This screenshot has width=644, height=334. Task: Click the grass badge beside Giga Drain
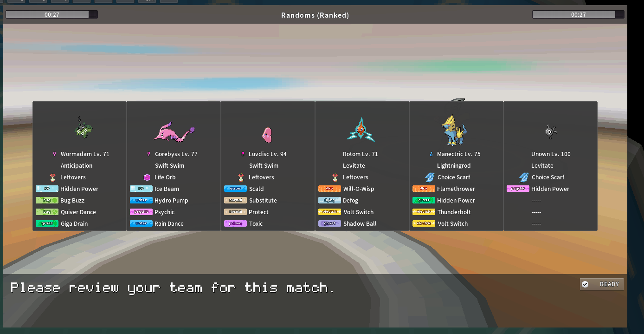[47, 223]
